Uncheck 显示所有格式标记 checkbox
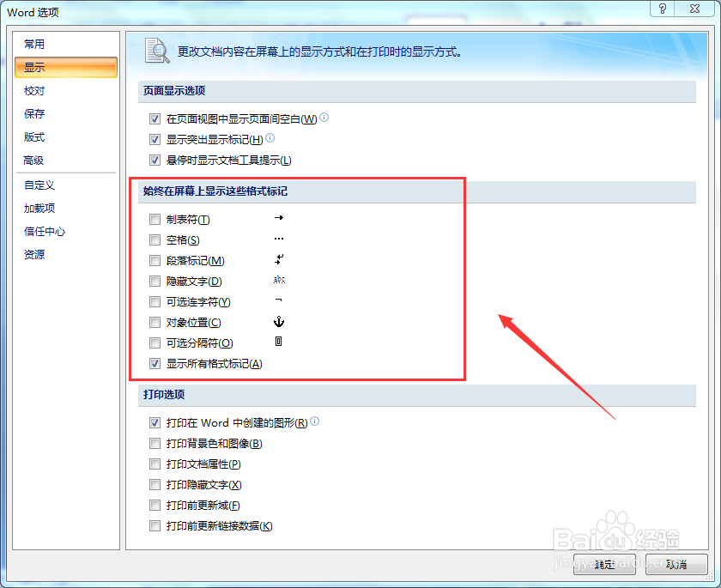This screenshot has width=721, height=588. [155, 364]
